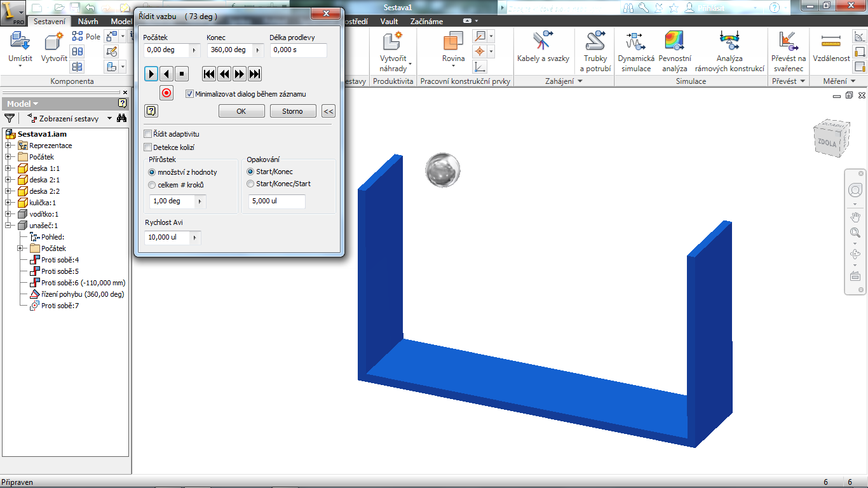Image resolution: width=868 pixels, height=488 pixels.
Task: Expand the Reprezentace tree node
Action: click(9, 146)
